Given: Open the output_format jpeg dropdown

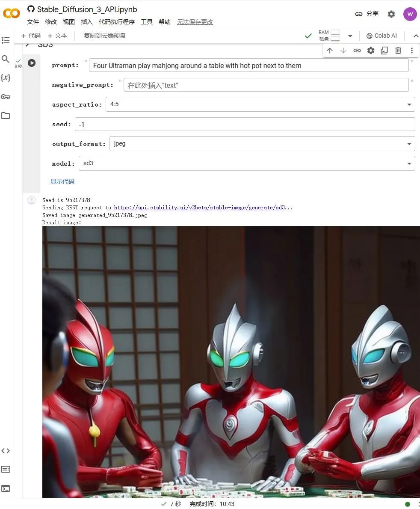Looking at the screenshot, I should 262,143.
